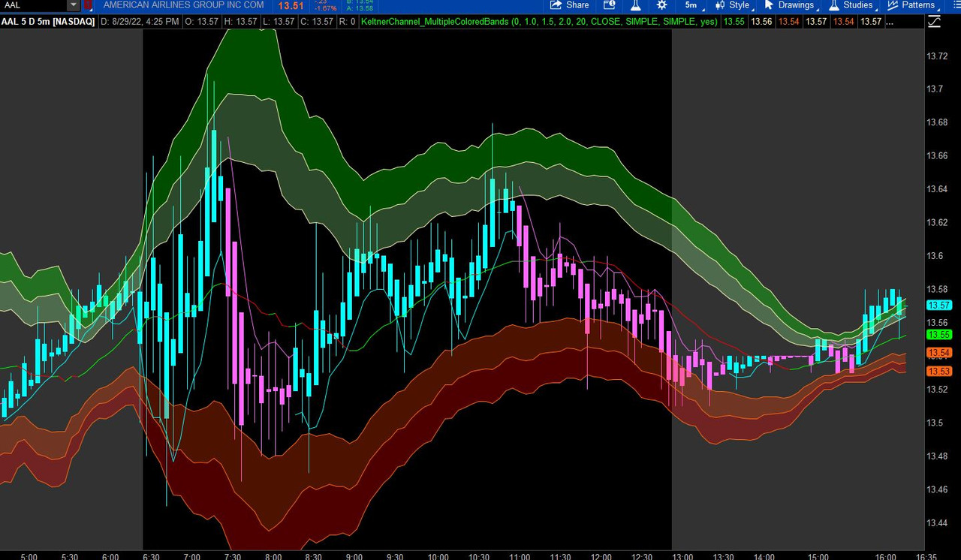Click the cyan 13.57 price bubble on axis
This screenshot has height=560, width=961.
point(939,306)
